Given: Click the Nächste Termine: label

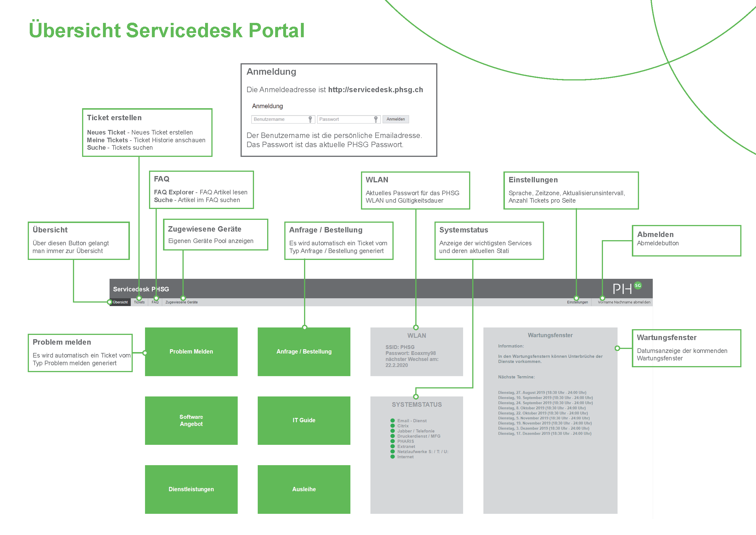Looking at the screenshot, I should tap(516, 377).
